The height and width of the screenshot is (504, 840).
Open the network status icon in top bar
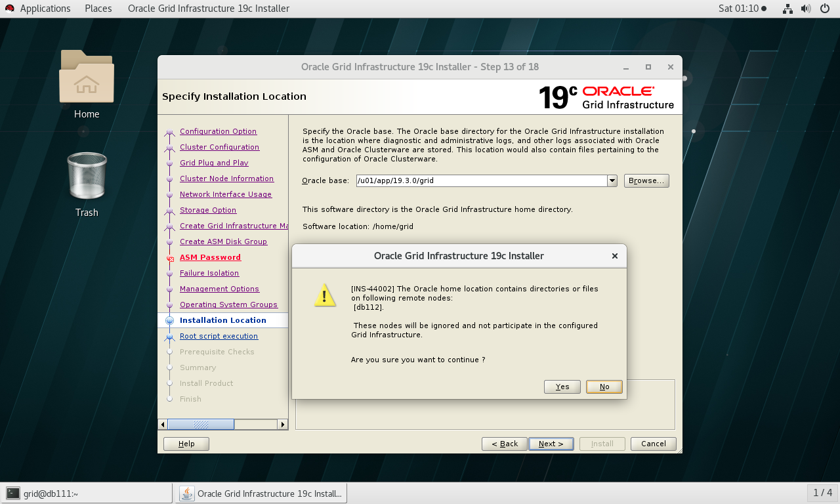pyautogui.click(x=787, y=9)
